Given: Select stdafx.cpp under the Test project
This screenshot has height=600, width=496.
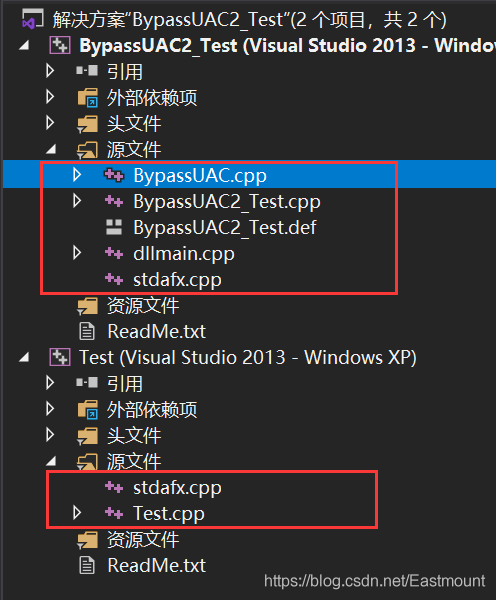Looking at the screenshot, I should click(x=177, y=488).
